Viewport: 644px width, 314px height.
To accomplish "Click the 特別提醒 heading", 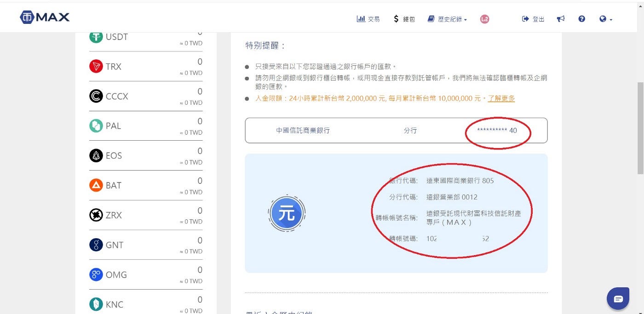I will click(x=265, y=46).
